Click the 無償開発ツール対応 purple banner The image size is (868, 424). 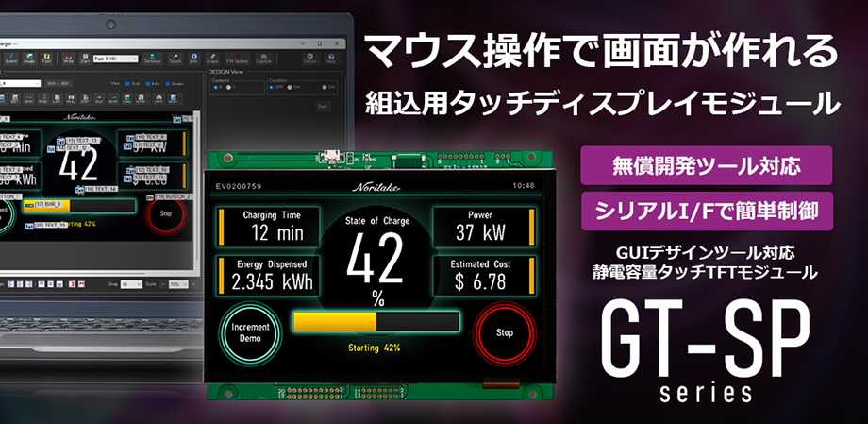[706, 165]
